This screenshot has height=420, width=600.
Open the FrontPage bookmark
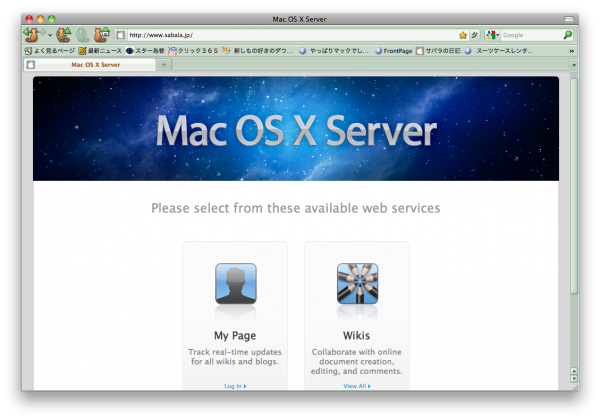[x=393, y=50]
